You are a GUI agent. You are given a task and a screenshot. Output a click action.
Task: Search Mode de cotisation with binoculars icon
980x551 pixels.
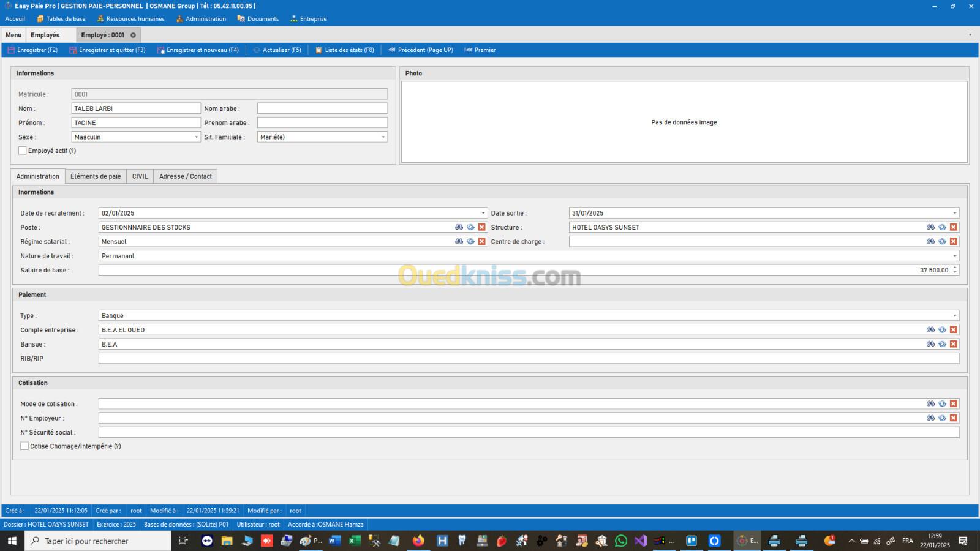pyautogui.click(x=930, y=404)
